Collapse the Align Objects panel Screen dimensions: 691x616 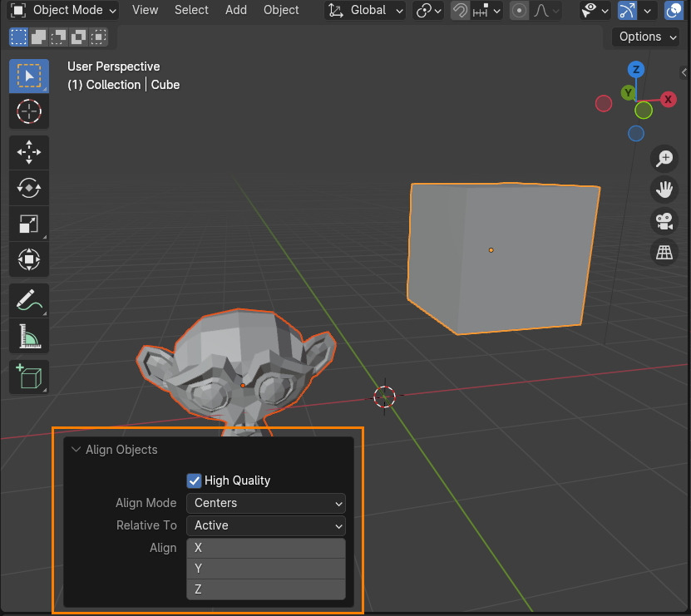pos(77,450)
